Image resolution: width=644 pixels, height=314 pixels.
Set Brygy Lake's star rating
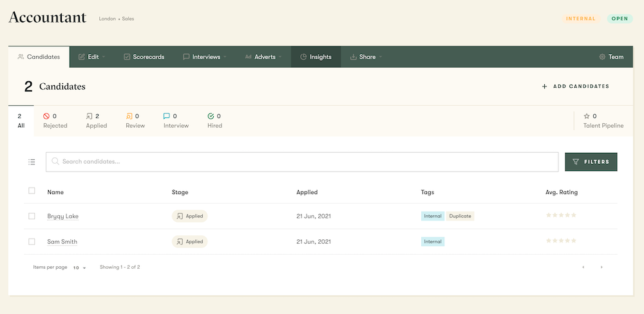(x=561, y=215)
